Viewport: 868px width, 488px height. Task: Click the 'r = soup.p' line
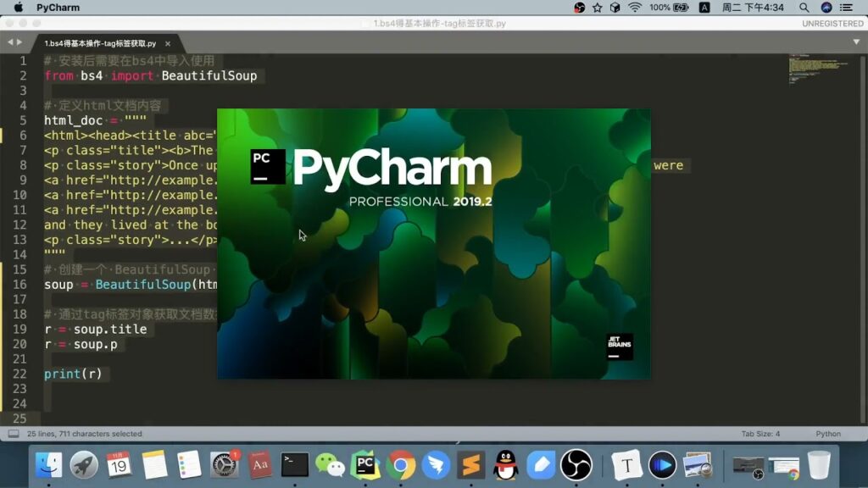point(81,344)
